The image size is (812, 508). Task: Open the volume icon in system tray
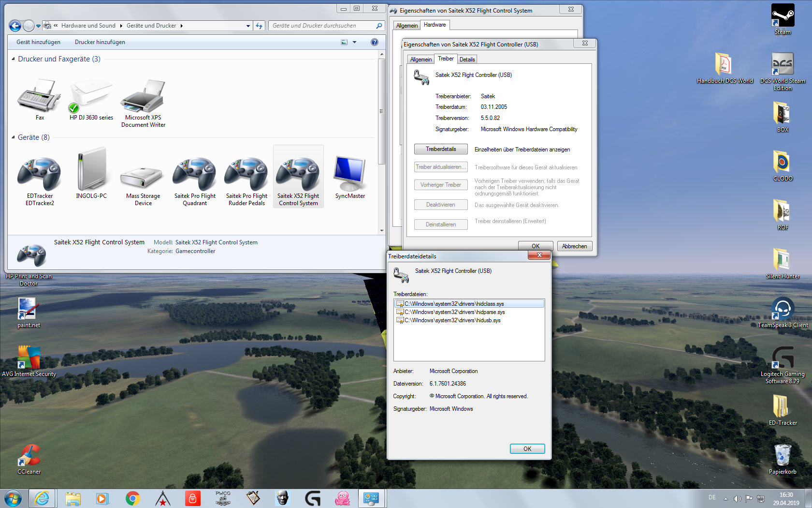(x=737, y=498)
